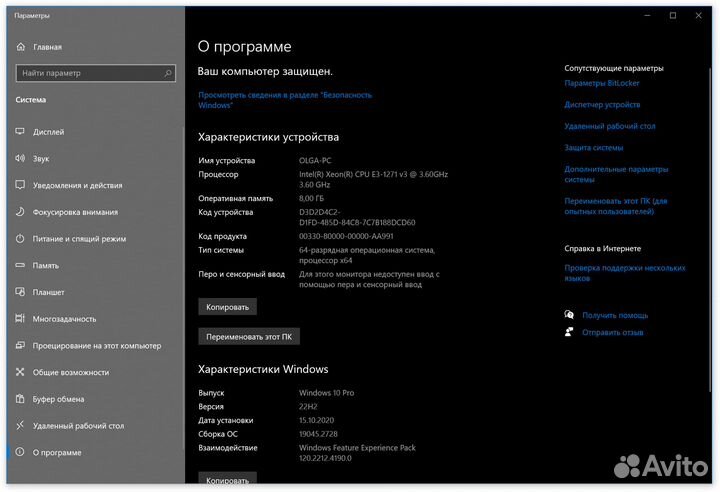
Task: Select О программе in sidebar
Action: (57, 452)
